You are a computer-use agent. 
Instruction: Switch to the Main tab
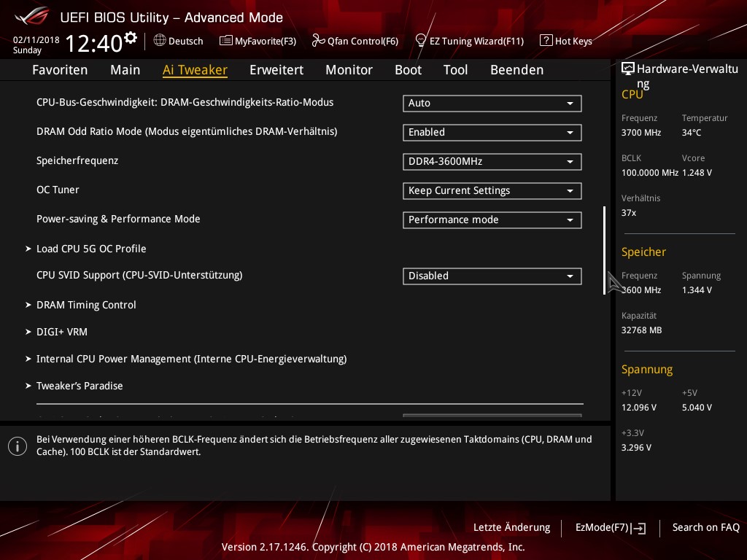coord(125,70)
